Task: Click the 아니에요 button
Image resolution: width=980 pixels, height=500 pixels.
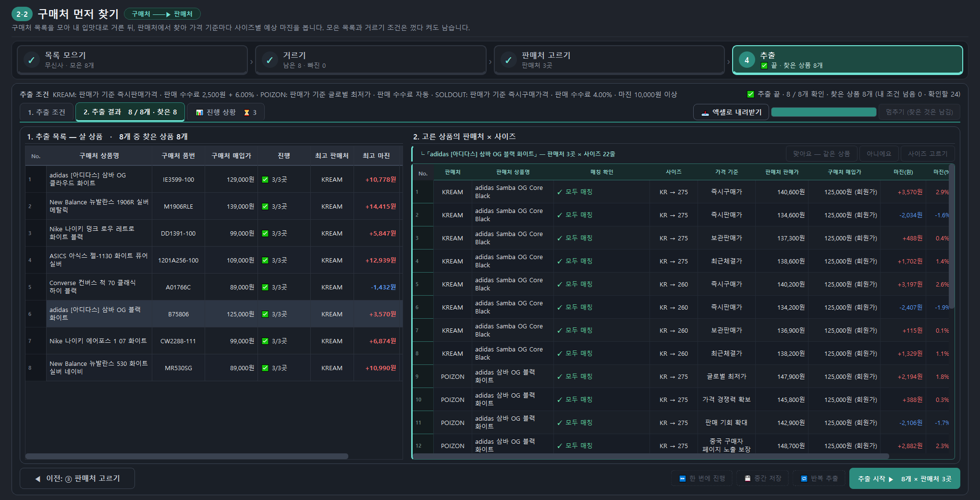Action: [x=879, y=154]
